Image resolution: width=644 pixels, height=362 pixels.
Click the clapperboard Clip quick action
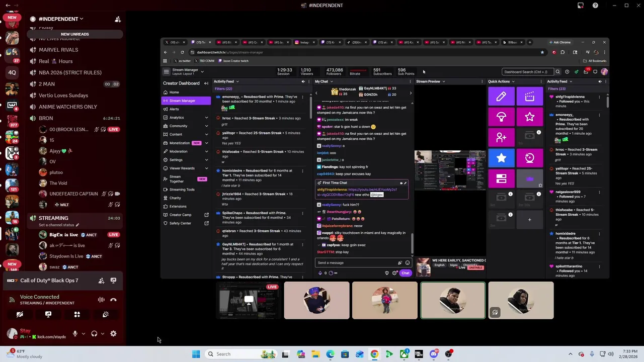click(x=529, y=97)
